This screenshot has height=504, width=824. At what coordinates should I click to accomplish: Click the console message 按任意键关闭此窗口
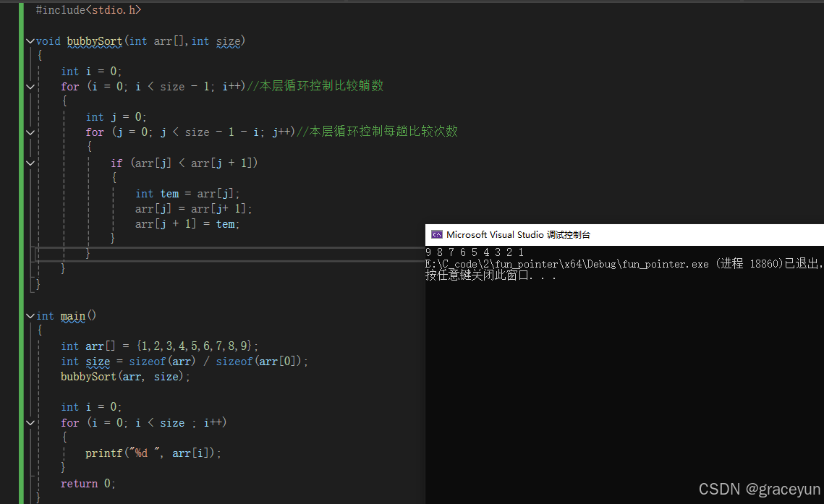490,275
